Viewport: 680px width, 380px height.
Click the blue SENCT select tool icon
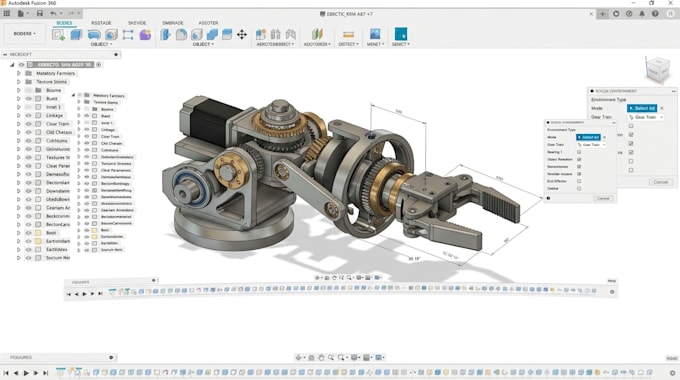[401, 34]
